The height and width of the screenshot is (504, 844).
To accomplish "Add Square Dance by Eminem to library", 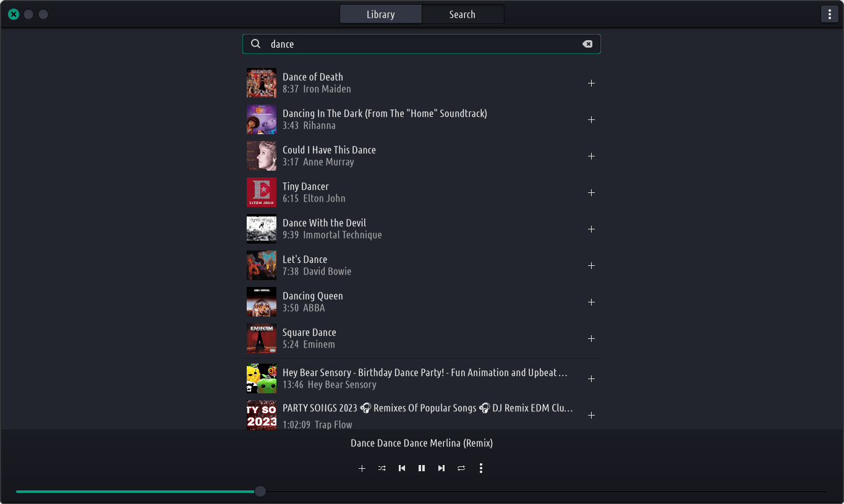I will click(591, 338).
